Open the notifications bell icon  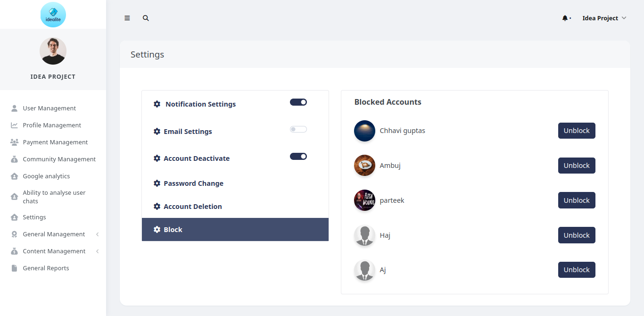coord(565,18)
